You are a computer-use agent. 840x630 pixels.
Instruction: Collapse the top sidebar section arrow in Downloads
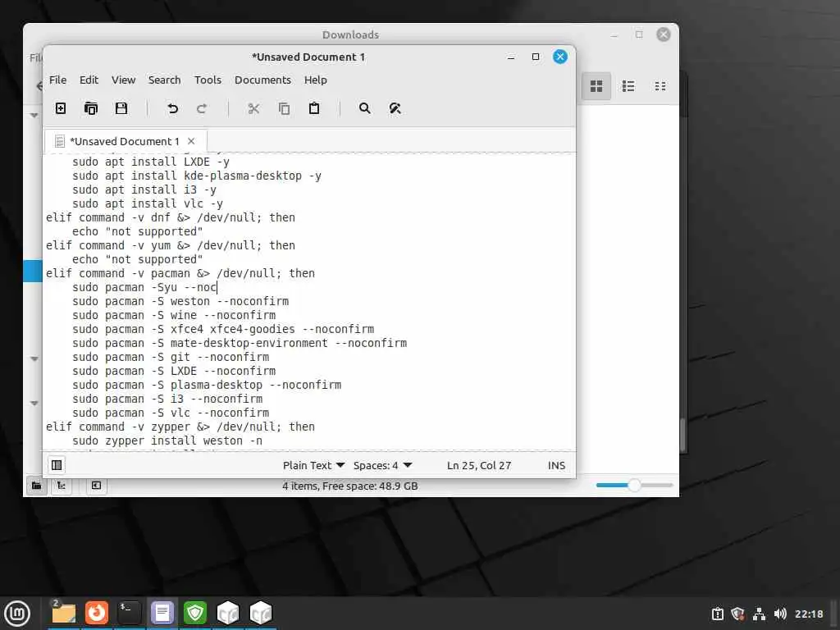(34, 115)
